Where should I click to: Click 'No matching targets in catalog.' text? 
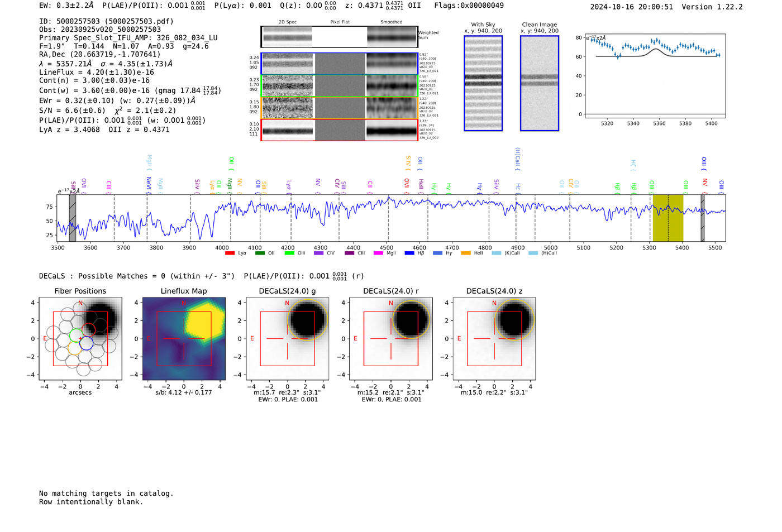pyautogui.click(x=106, y=493)
